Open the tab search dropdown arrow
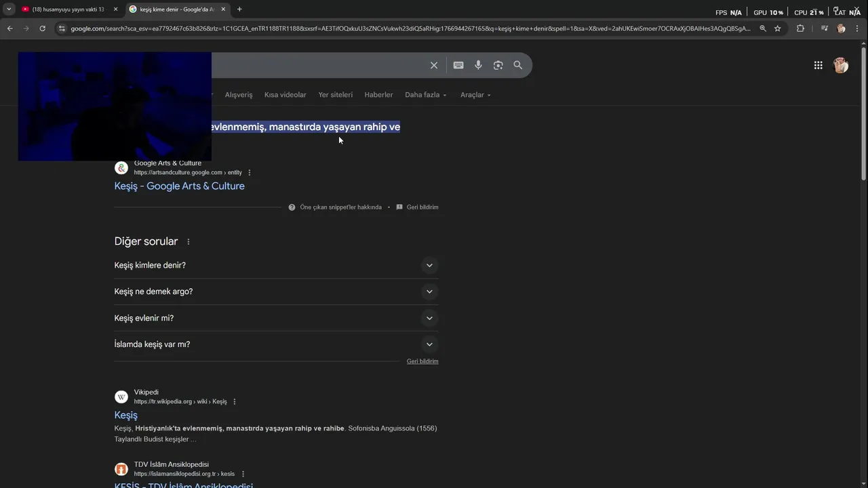 [x=9, y=9]
